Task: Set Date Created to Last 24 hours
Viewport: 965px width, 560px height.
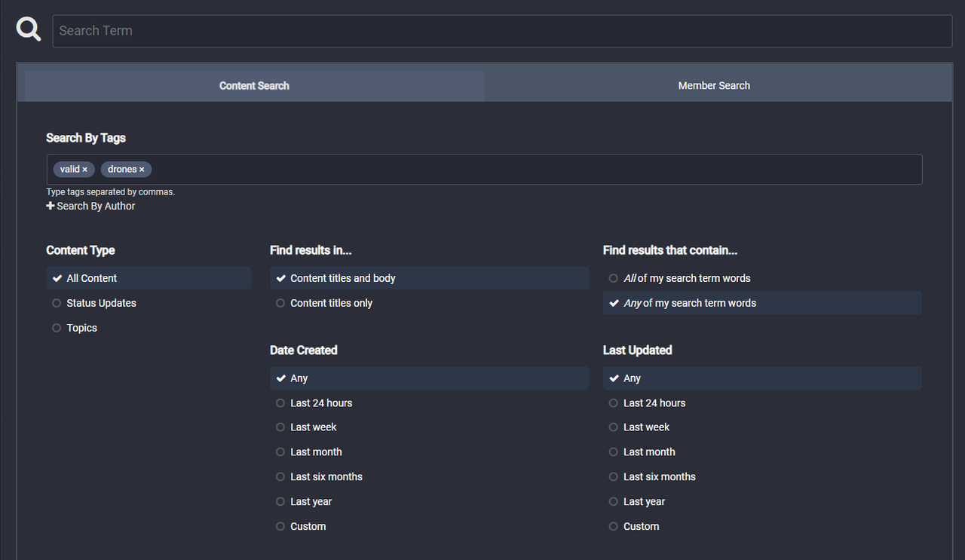Action: 320,403
